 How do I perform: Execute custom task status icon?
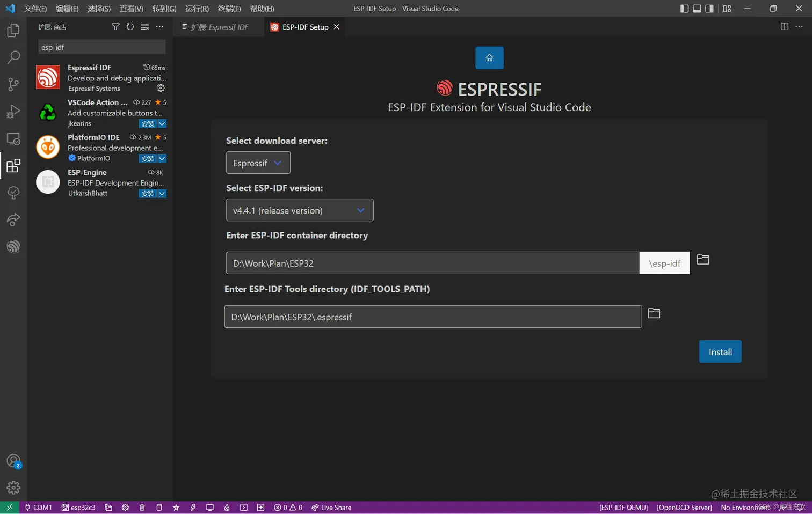click(261, 508)
